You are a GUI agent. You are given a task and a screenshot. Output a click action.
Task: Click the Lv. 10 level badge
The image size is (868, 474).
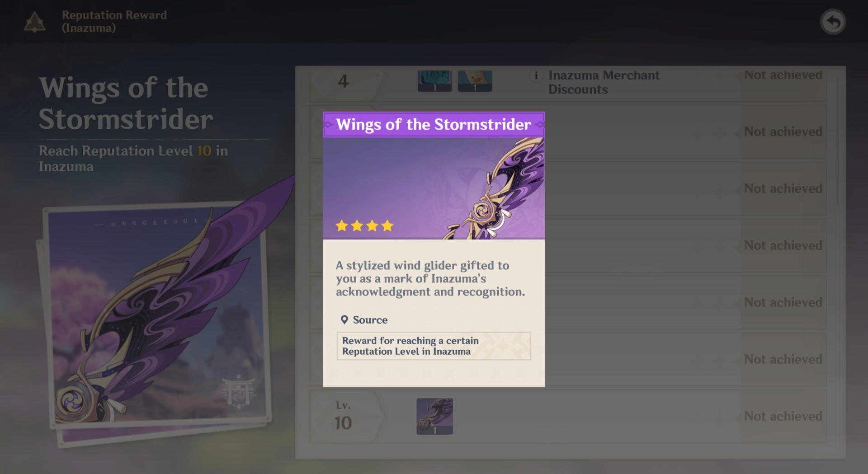click(x=344, y=416)
